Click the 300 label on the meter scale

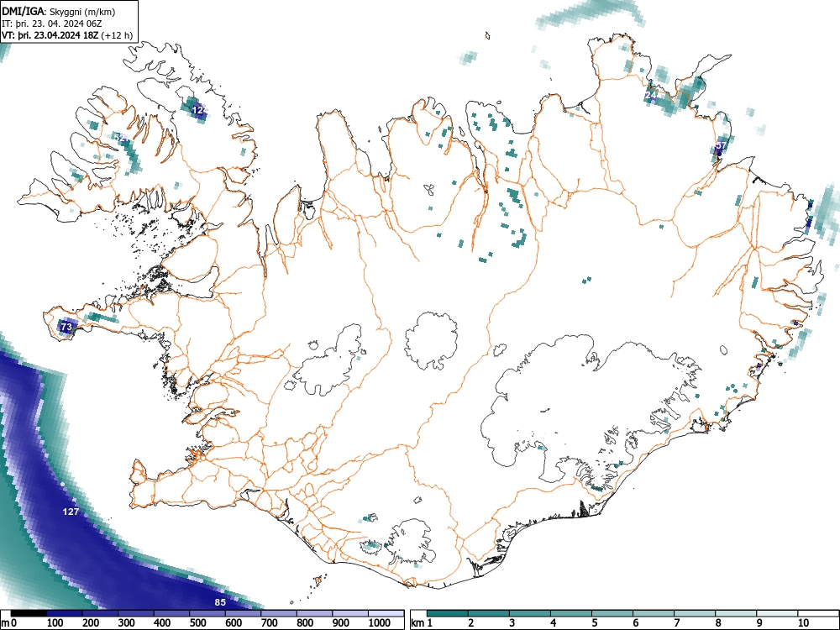tap(127, 623)
